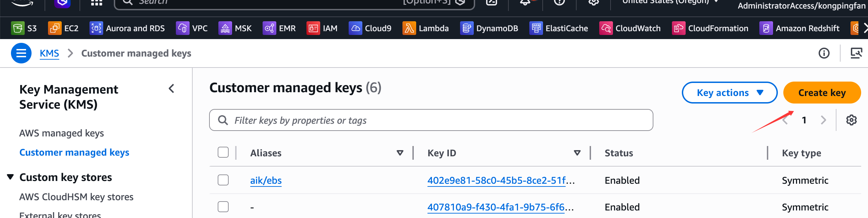
Task: Collapse the Custom key stores section
Action: 10,177
